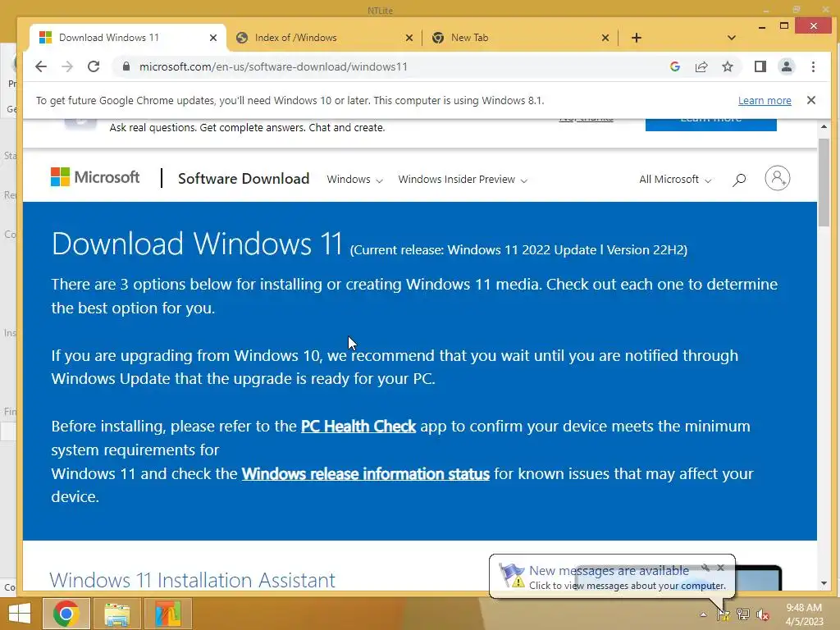The image size is (840, 630).
Task: Share this page via the share icon
Action: coord(701,66)
